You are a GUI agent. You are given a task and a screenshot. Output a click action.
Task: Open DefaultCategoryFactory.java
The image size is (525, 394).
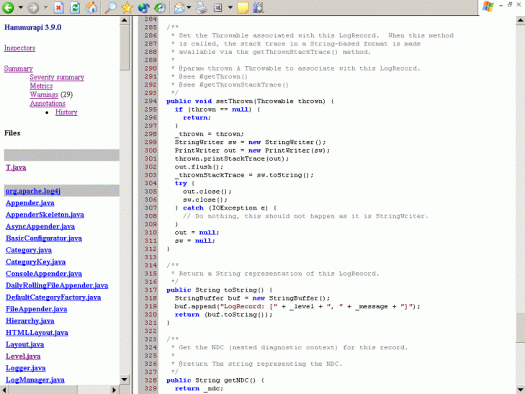click(53, 297)
